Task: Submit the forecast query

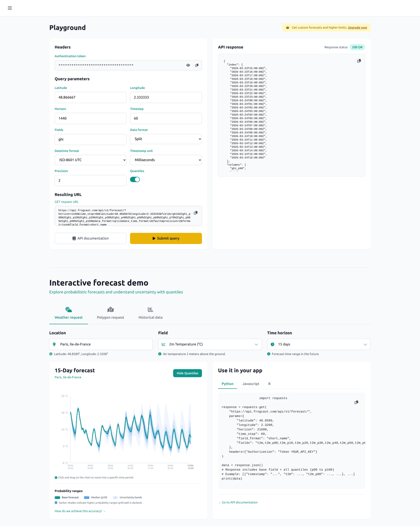Action: tap(166, 238)
